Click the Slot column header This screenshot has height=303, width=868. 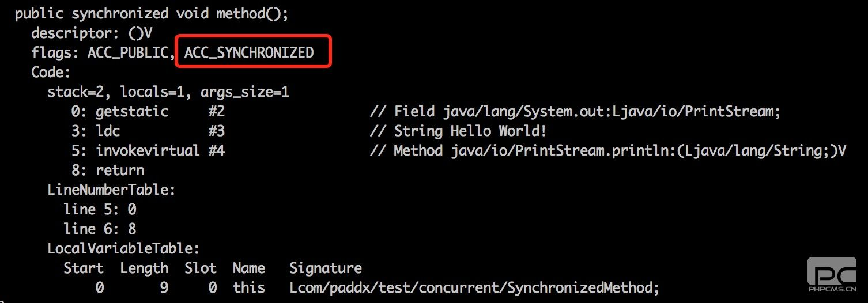point(201,268)
